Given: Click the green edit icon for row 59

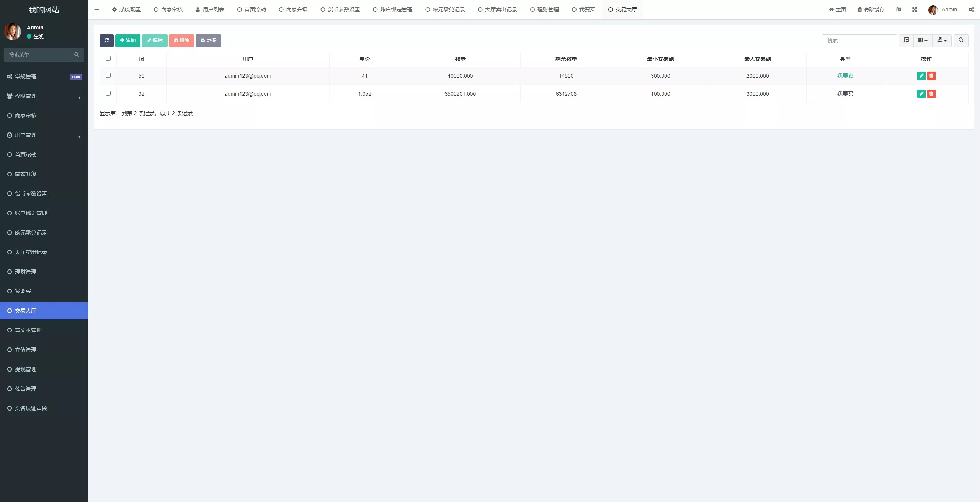Looking at the screenshot, I should pos(921,76).
